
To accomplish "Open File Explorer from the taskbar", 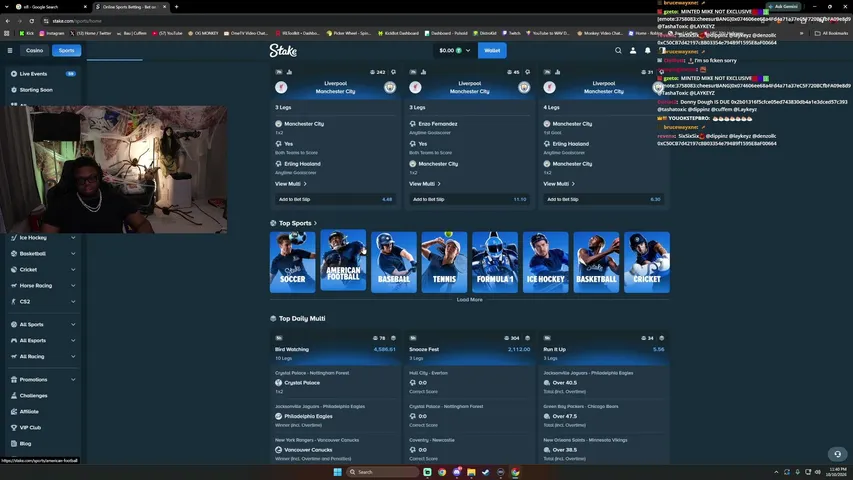I will pyautogui.click(x=471, y=472).
